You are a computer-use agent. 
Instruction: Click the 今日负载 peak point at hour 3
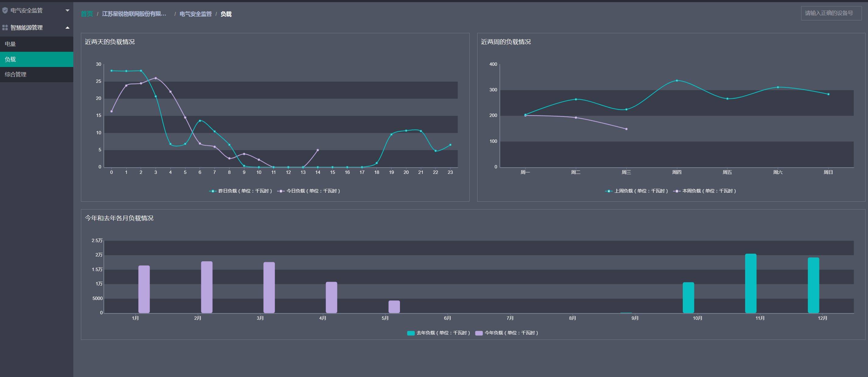[155, 78]
